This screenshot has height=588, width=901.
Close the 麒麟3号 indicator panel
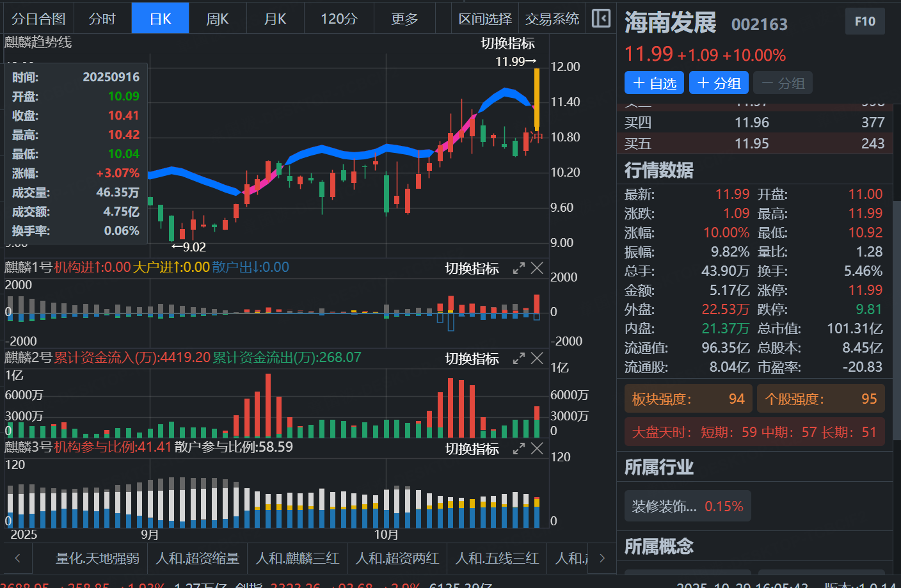pyautogui.click(x=538, y=449)
